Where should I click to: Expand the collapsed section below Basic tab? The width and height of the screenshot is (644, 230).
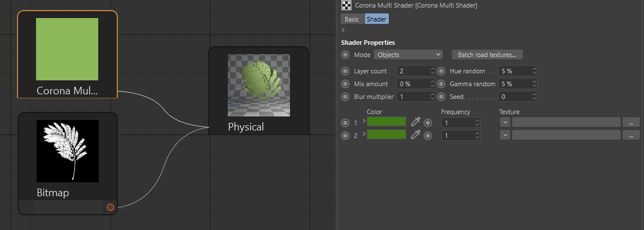343,30
